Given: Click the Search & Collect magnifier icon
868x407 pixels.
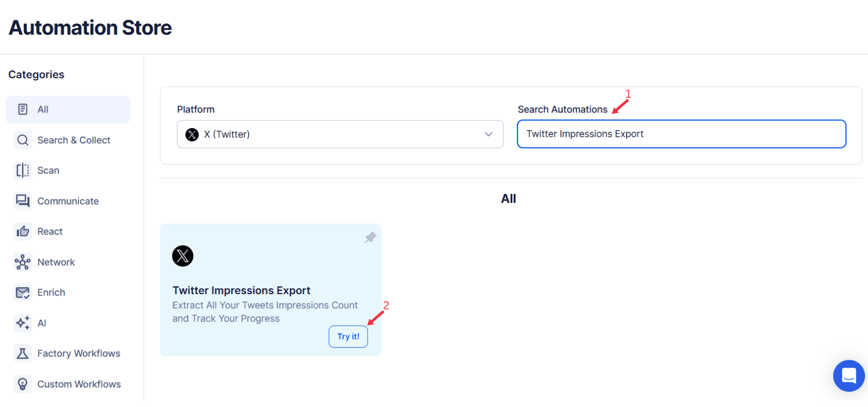Looking at the screenshot, I should [x=23, y=140].
